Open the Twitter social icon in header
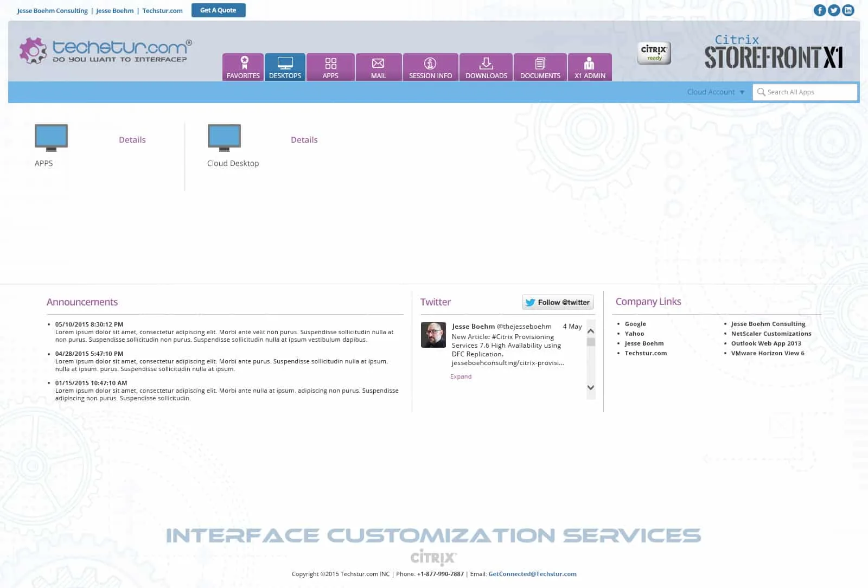 click(834, 10)
